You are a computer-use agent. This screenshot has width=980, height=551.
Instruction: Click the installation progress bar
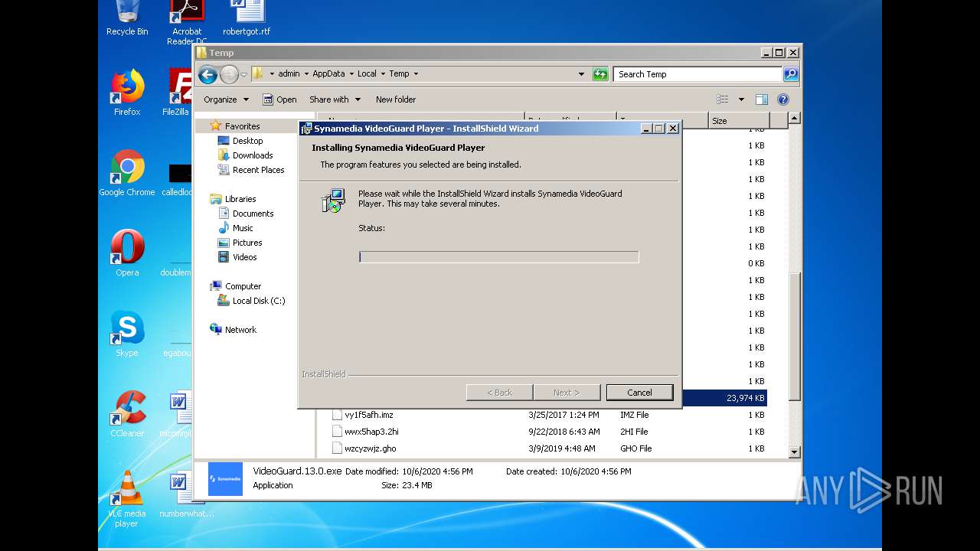[499, 257]
